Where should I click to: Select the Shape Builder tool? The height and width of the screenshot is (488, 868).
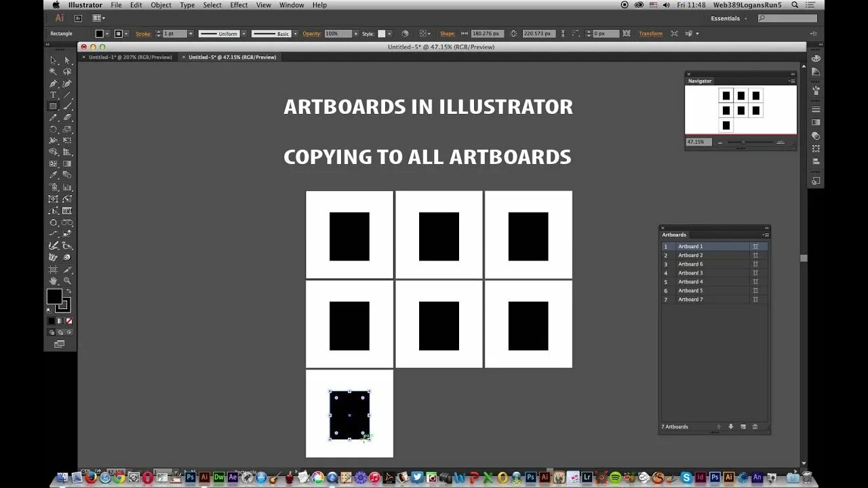coord(53,152)
